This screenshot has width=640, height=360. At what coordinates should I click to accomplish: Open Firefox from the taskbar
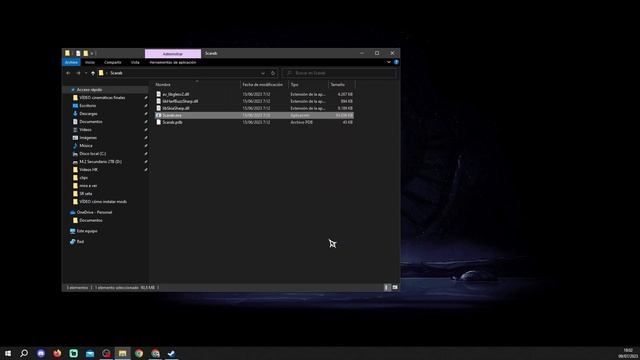[57, 353]
